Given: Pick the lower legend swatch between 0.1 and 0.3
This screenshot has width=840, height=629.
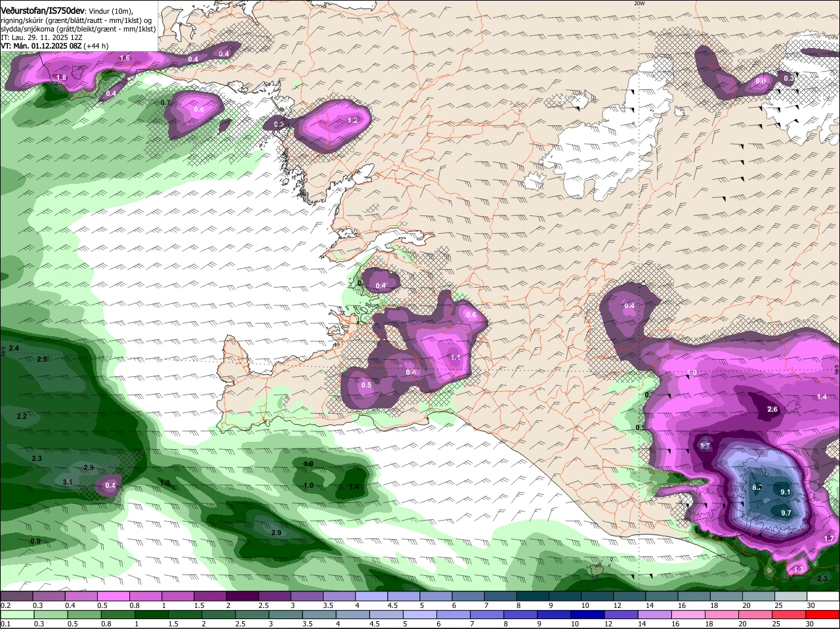Looking at the screenshot, I should point(16,615).
